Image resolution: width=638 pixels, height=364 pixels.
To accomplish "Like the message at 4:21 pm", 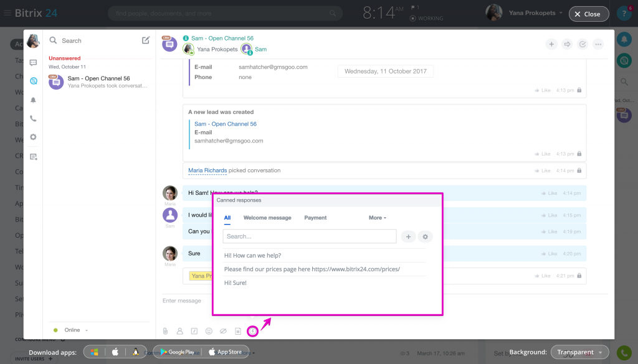I will [x=542, y=276].
